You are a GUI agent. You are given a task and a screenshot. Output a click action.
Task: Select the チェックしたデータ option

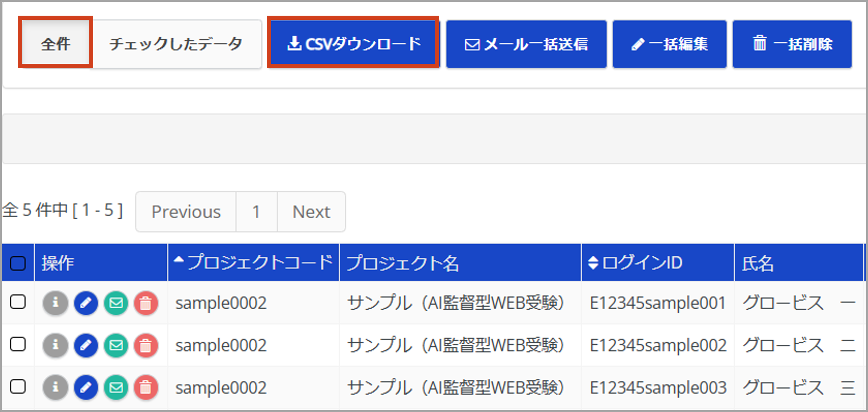click(x=176, y=44)
